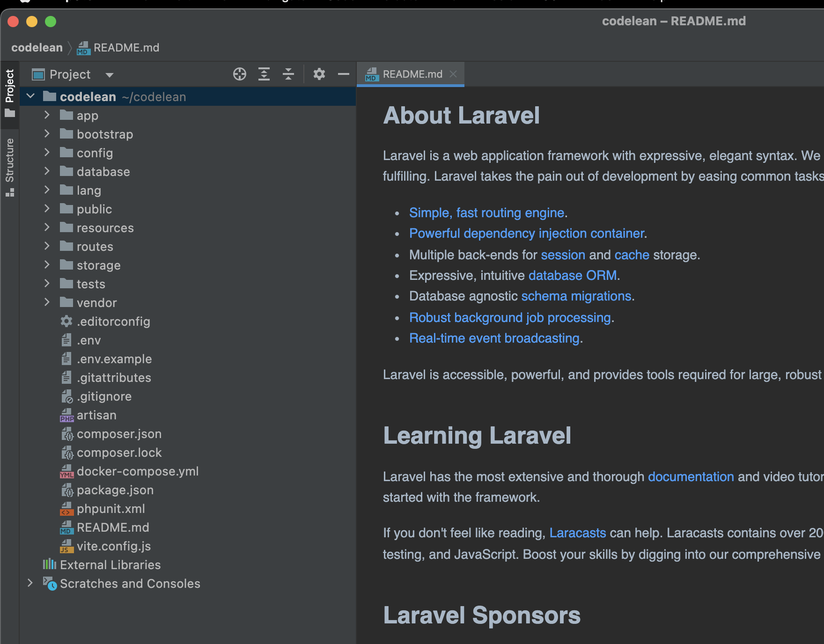Expand the storage folder
This screenshot has height=644, width=824.
click(47, 265)
